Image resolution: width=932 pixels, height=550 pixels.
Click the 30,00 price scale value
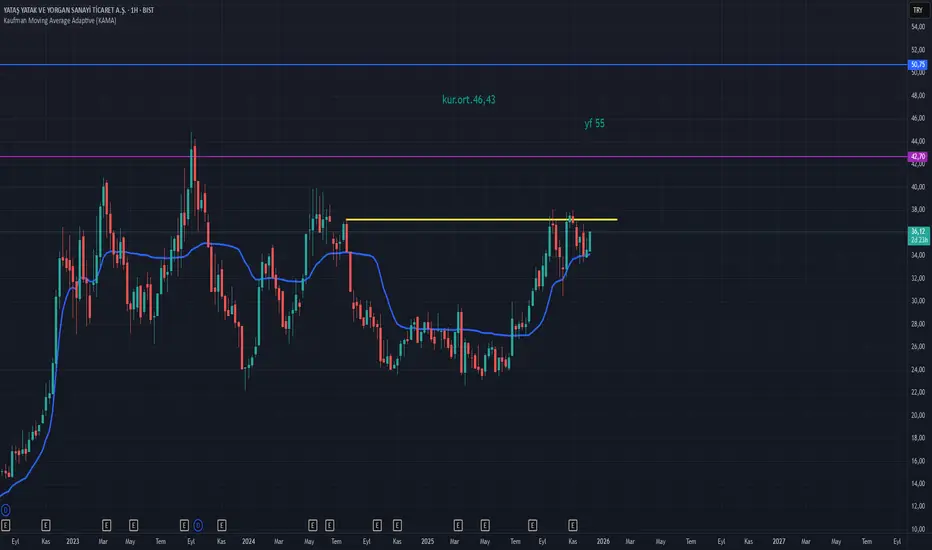pos(918,301)
